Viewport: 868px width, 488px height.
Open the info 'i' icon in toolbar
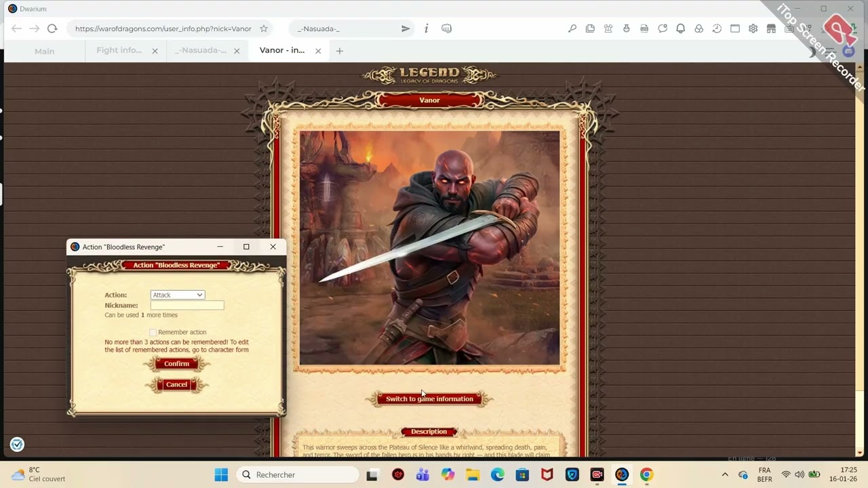click(426, 28)
